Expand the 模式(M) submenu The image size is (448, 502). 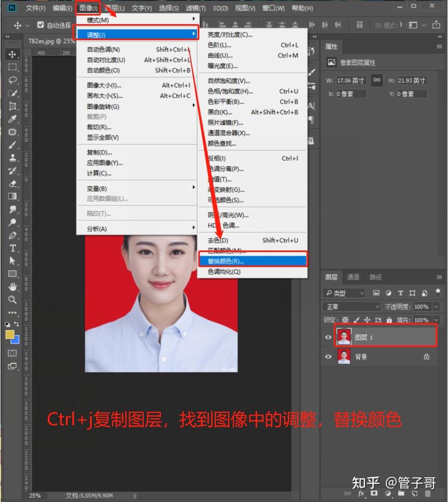click(x=138, y=20)
